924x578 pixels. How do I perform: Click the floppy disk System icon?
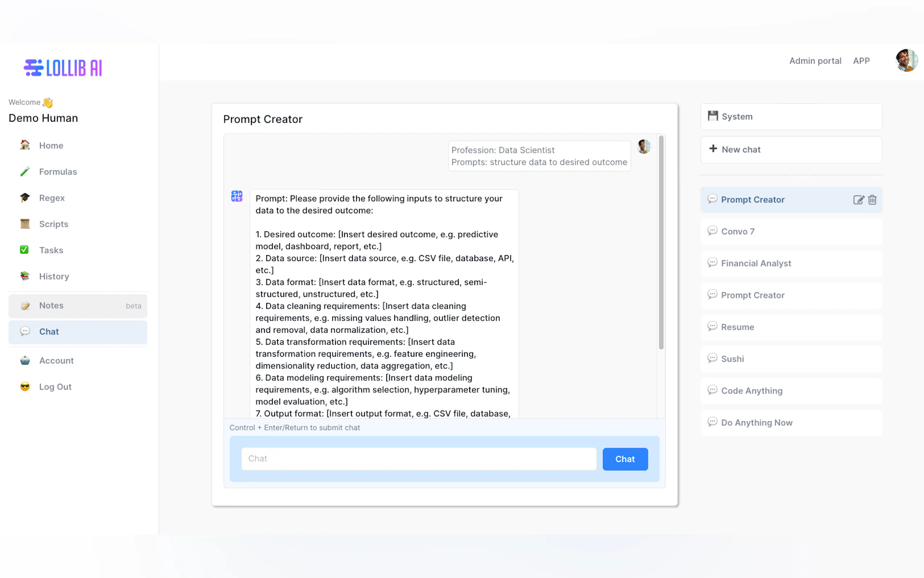(713, 116)
